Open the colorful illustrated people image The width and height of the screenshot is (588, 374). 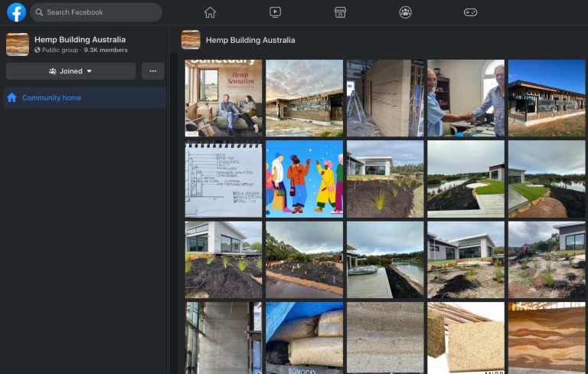coord(304,179)
